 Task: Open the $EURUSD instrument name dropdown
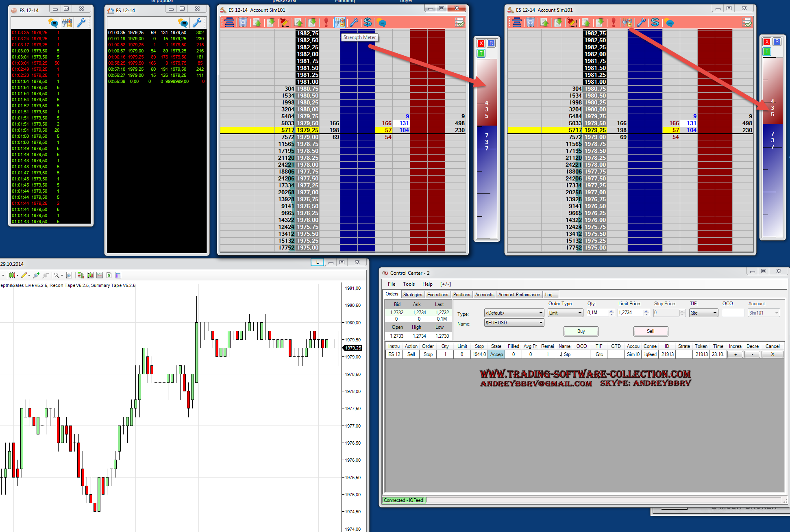click(514, 323)
